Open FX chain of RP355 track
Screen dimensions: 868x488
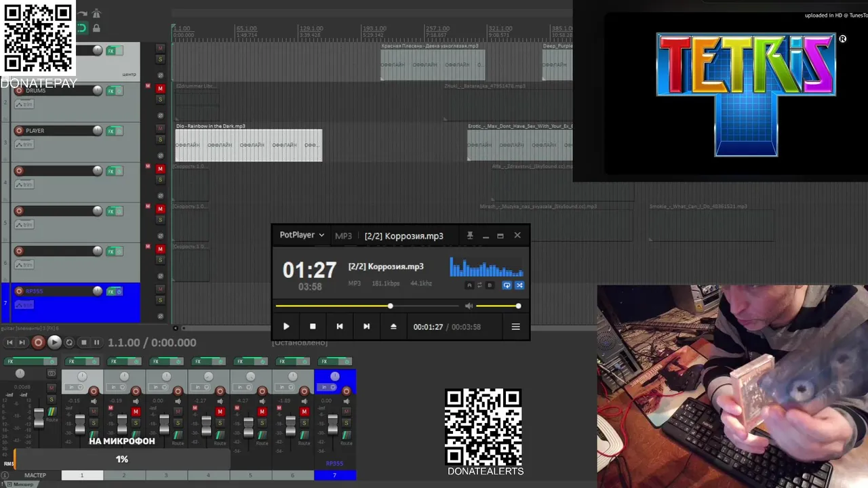pos(111,291)
